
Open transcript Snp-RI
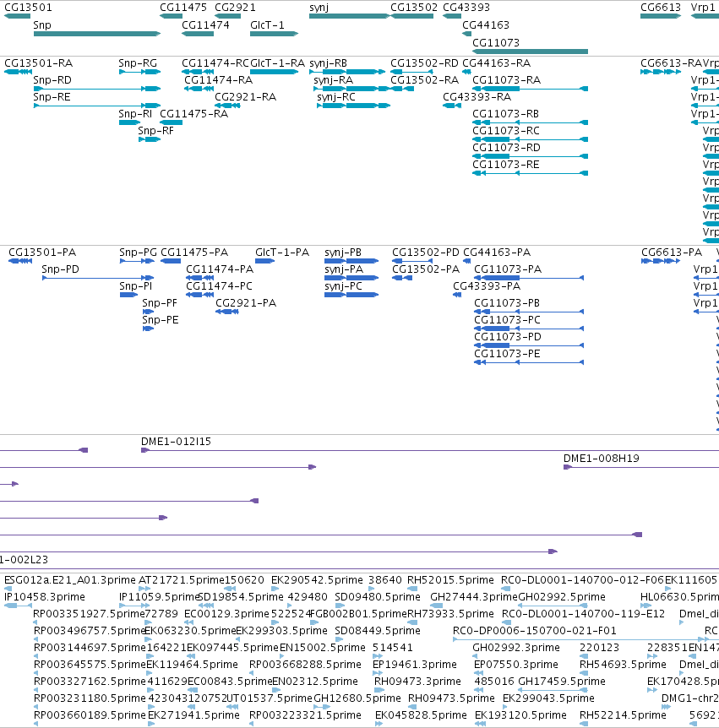tap(129, 122)
